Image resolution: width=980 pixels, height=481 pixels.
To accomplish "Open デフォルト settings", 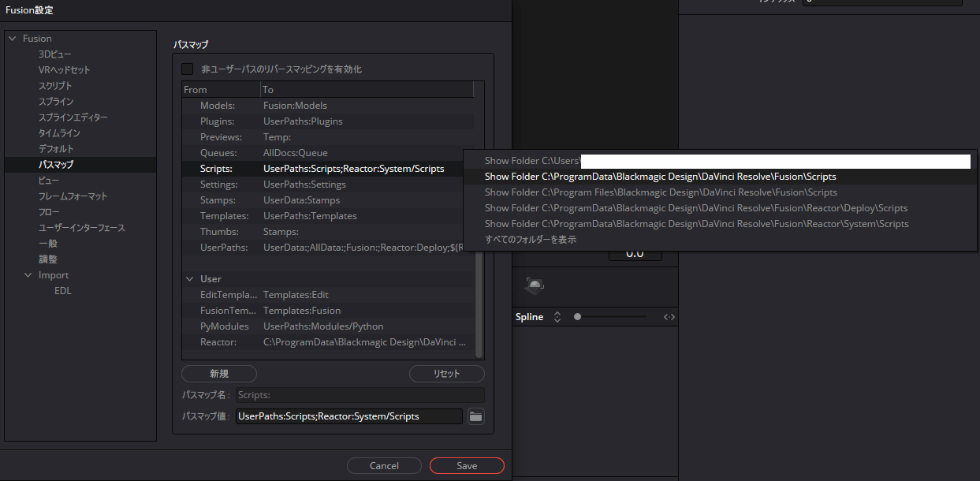I will pyautogui.click(x=56, y=149).
